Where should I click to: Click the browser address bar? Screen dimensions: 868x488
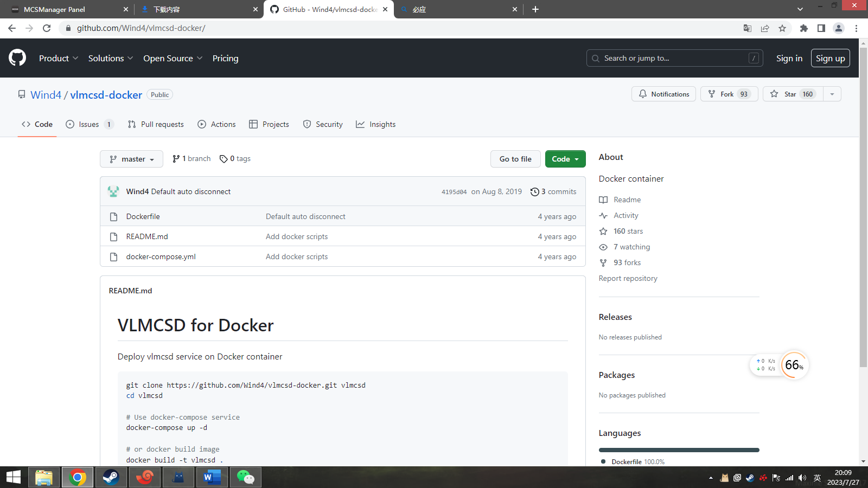[x=401, y=28]
